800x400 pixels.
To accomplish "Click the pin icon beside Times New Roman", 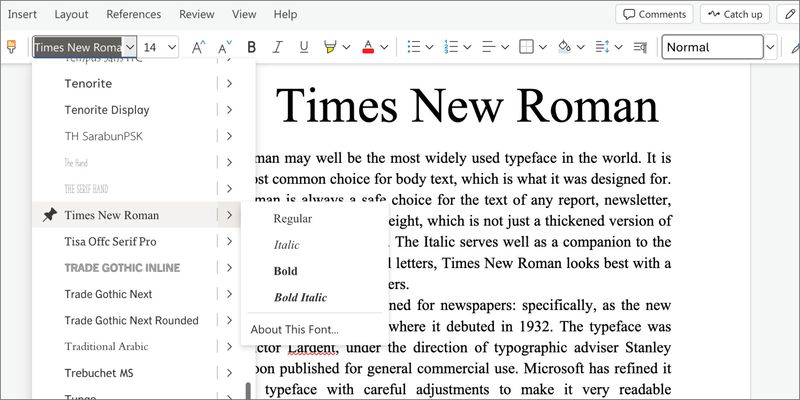I will point(49,215).
